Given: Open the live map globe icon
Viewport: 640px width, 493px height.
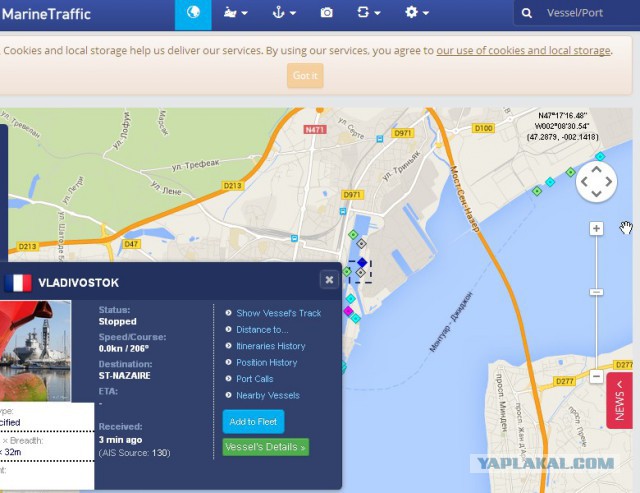Looking at the screenshot, I should click(193, 13).
